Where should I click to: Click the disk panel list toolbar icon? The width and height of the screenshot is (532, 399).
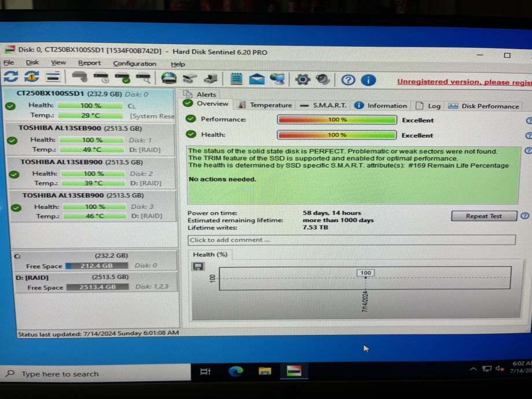tap(53, 77)
